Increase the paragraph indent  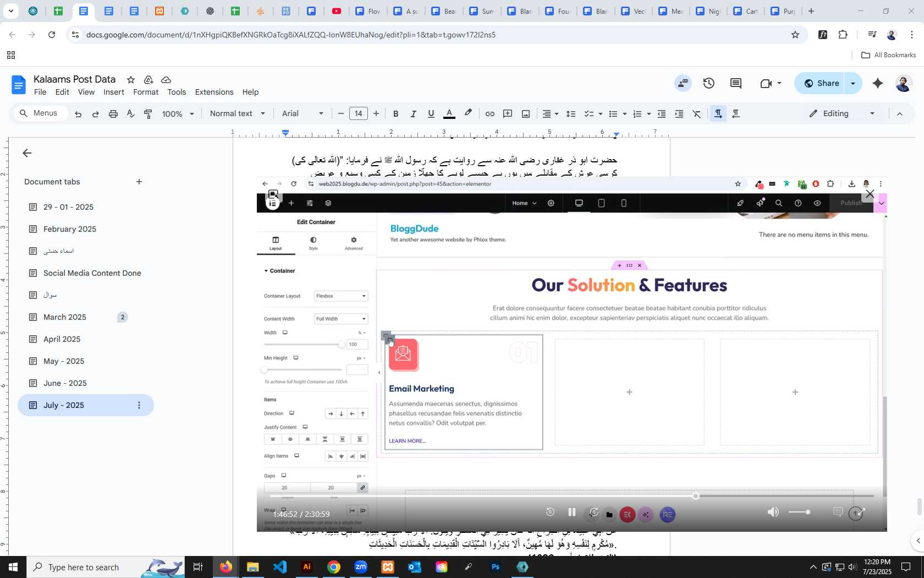click(x=679, y=114)
